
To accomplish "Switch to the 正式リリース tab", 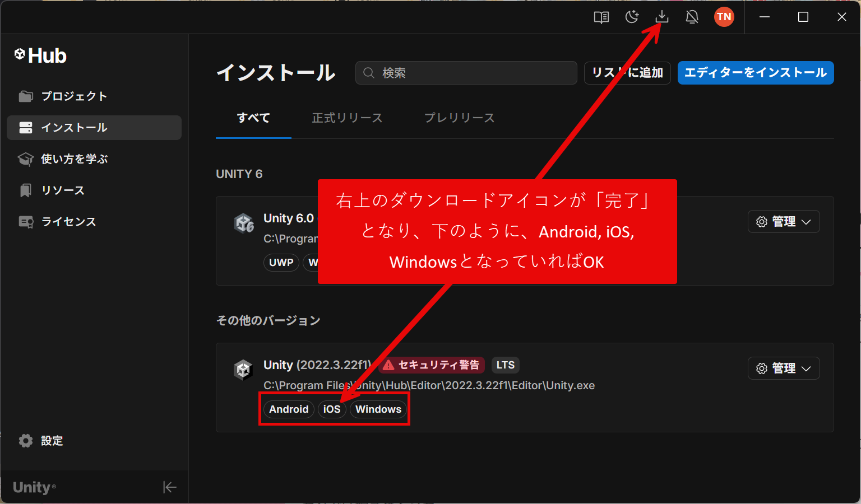I will pos(347,118).
